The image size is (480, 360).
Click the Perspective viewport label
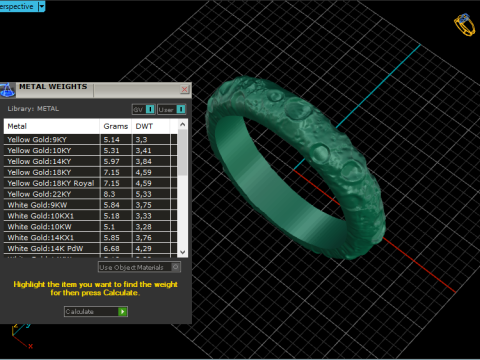17,6
